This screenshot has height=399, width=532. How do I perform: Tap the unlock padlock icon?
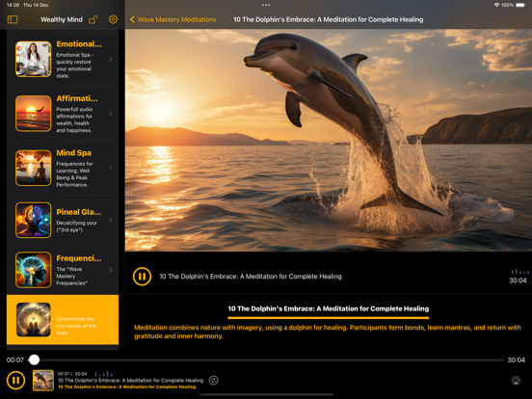(93, 19)
